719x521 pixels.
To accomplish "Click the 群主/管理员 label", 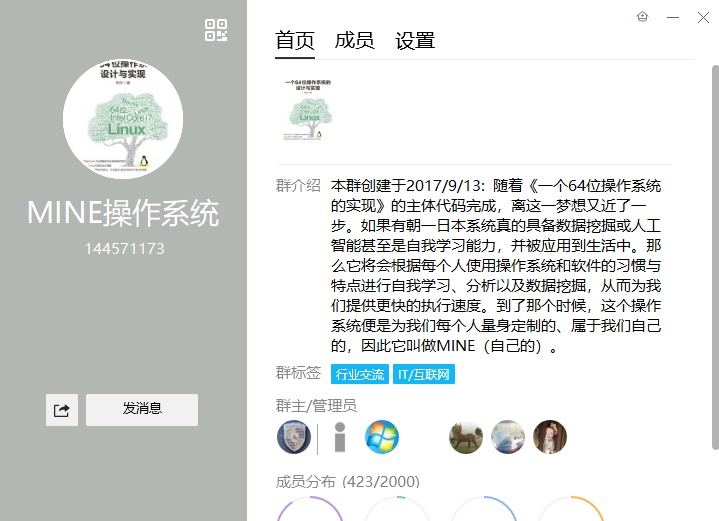I will (x=316, y=406).
